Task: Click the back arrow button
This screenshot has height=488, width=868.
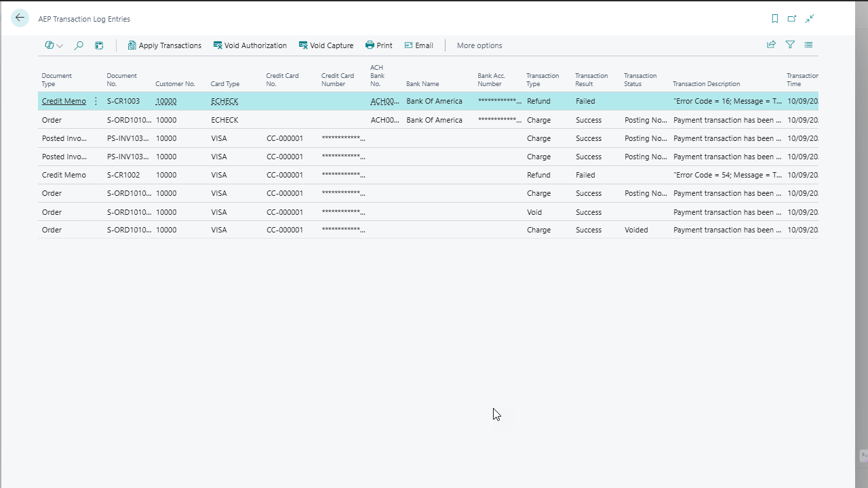Action: coord(20,18)
